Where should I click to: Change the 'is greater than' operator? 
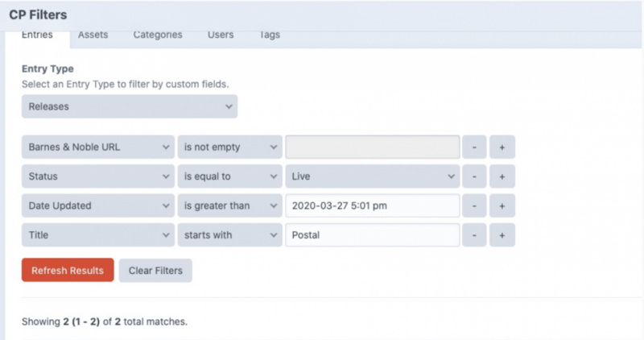[x=229, y=205]
